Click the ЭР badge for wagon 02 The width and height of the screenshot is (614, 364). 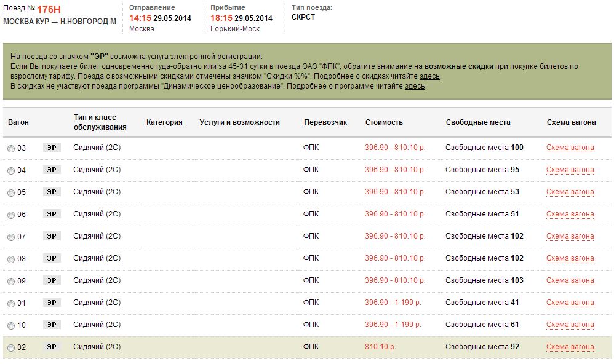tap(52, 347)
